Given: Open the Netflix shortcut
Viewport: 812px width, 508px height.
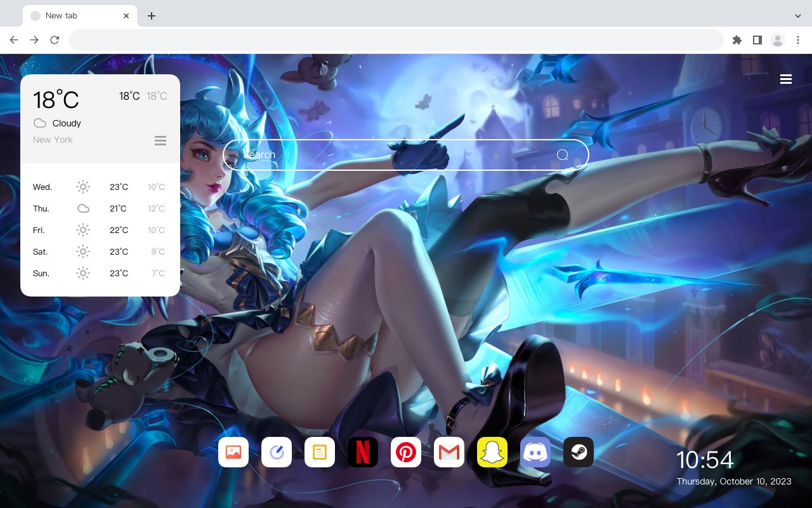Looking at the screenshot, I should [x=363, y=452].
